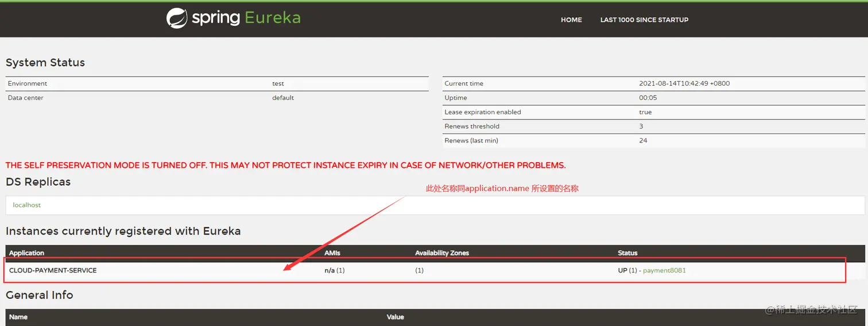Click the Value column header
The width and height of the screenshot is (868, 326).
396,317
